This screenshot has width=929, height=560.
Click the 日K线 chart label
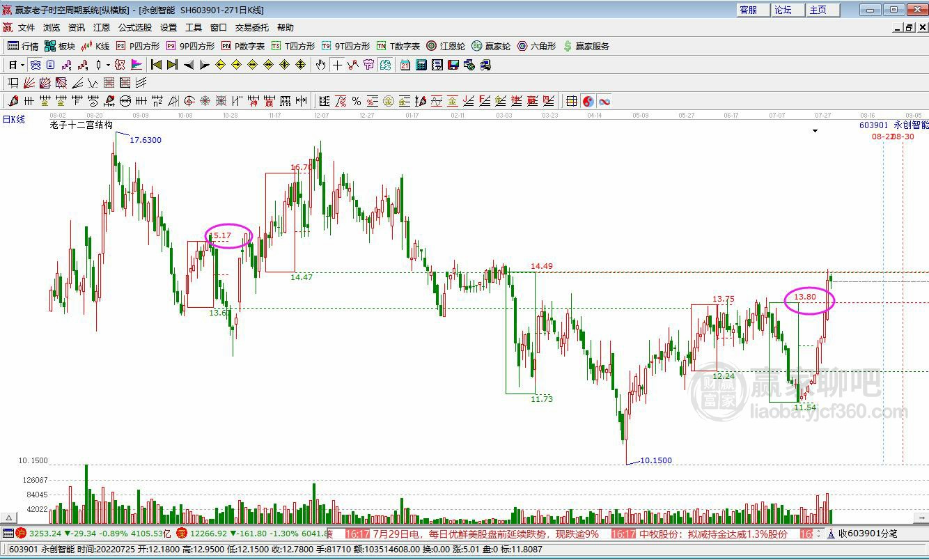13,119
